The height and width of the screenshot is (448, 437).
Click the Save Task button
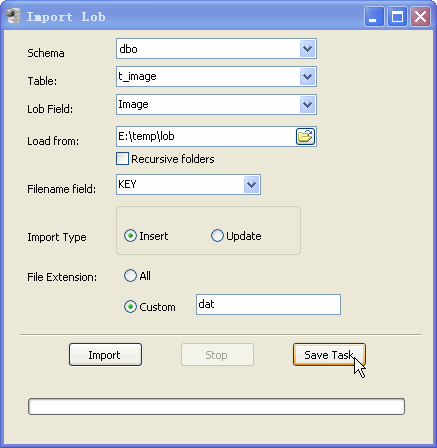click(329, 355)
